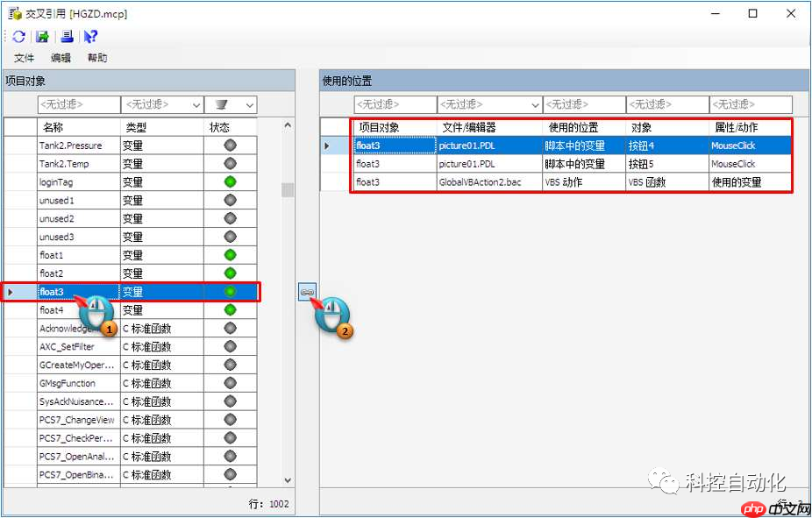Click the gray status icon of unused2
The width and height of the screenshot is (812, 518).
(230, 218)
